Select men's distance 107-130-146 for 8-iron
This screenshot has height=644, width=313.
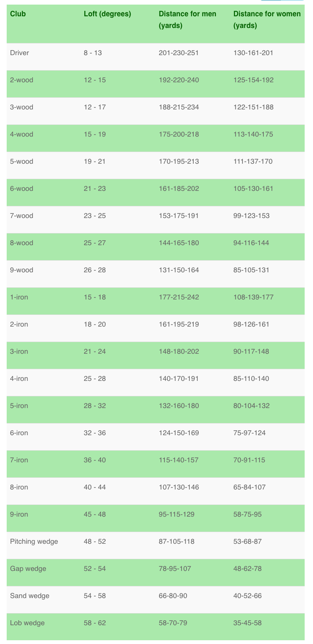tap(179, 487)
